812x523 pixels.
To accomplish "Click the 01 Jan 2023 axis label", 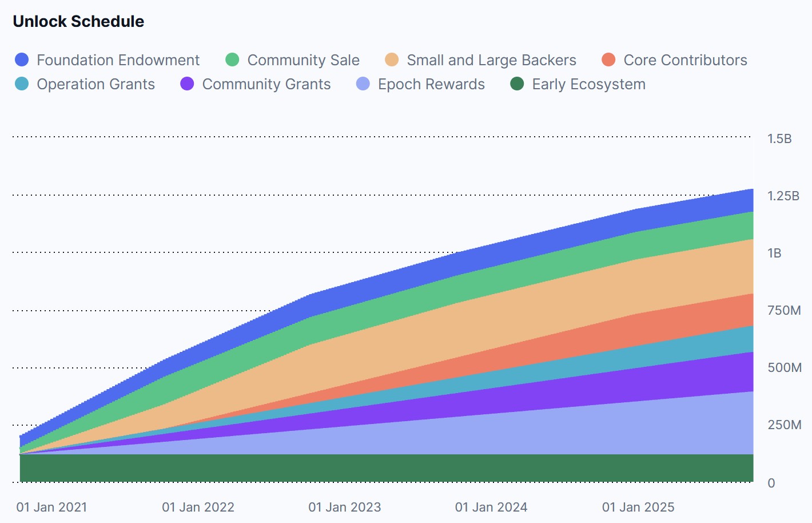I will 344,507.
